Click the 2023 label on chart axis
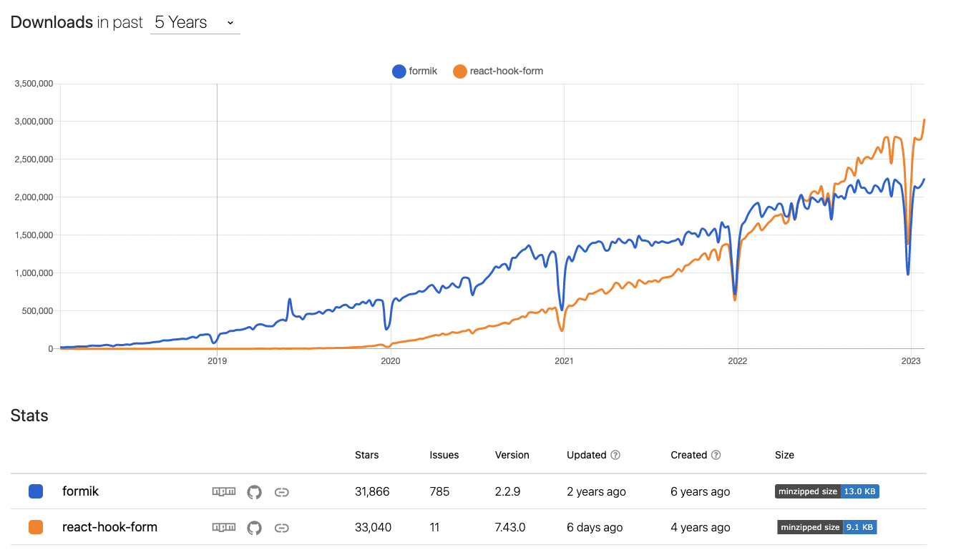The height and width of the screenshot is (560, 961). 910,361
